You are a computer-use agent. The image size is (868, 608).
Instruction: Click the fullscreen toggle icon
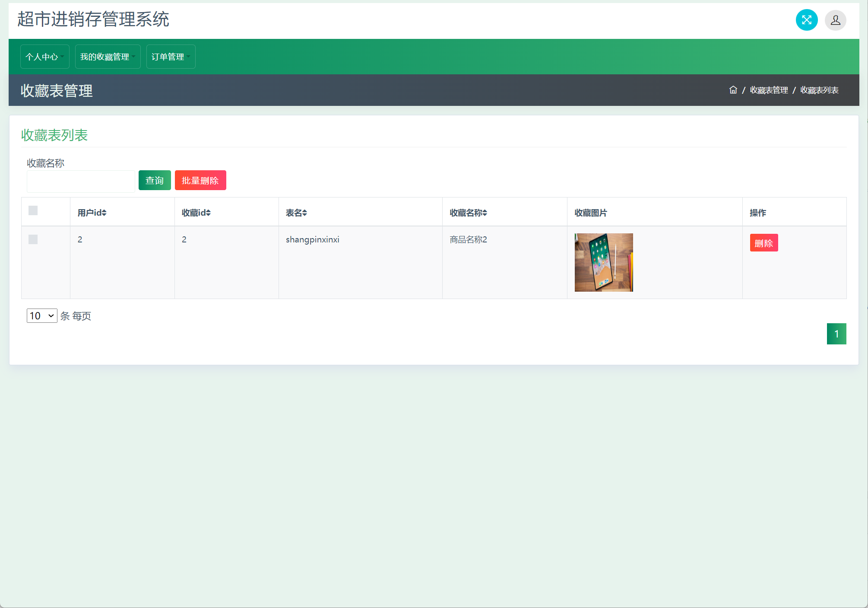806,20
